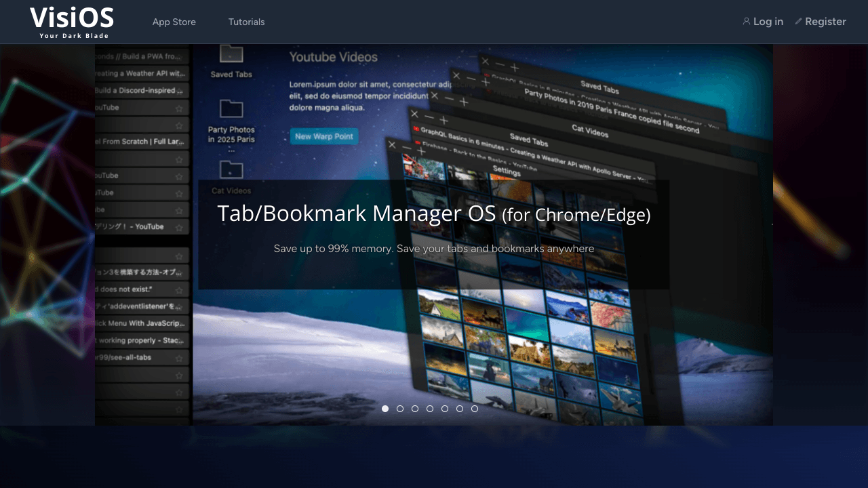
Task: Click the "Save up to 99% memory" subtitle
Action: click(434, 249)
